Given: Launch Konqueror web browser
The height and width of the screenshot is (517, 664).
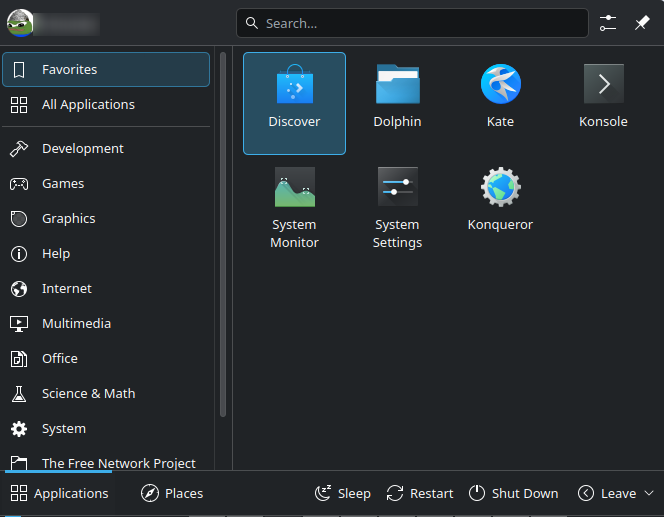Looking at the screenshot, I should click(x=501, y=207).
